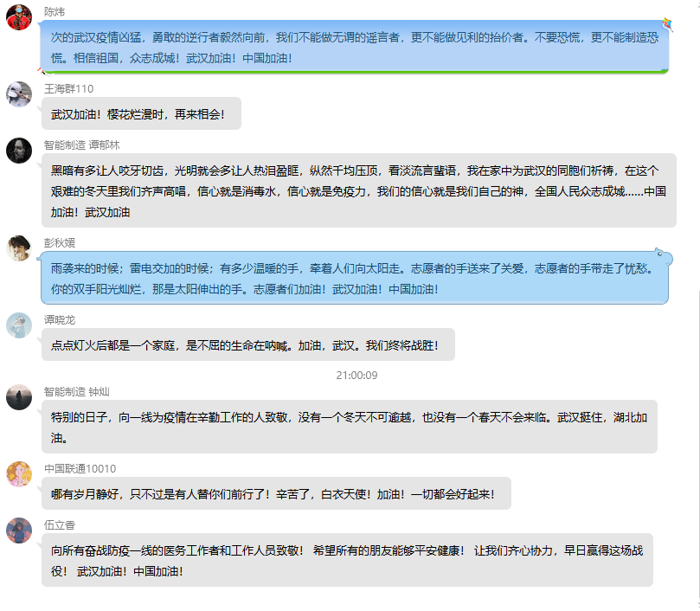Click 谭晓龙's avatar image

pyautogui.click(x=19, y=325)
